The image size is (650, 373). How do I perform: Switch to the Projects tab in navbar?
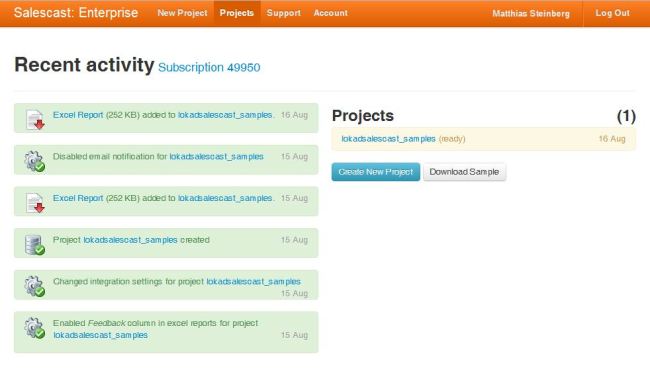click(237, 13)
